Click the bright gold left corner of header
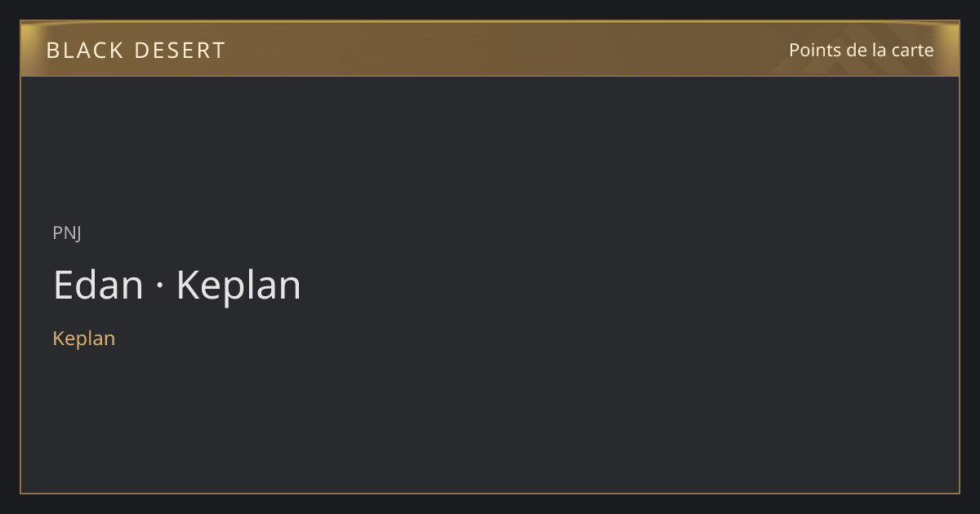Viewport: 980px width, 514px height. coord(29,33)
